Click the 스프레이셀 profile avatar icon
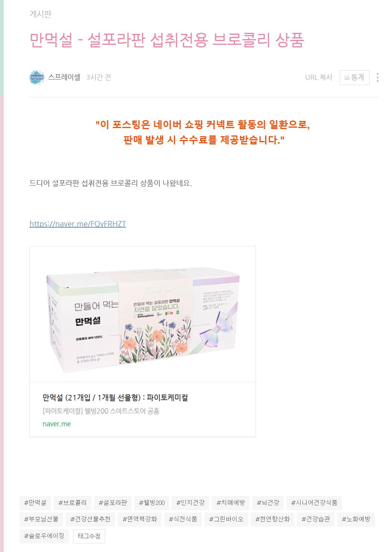The width and height of the screenshot is (392, 552). 37,77
